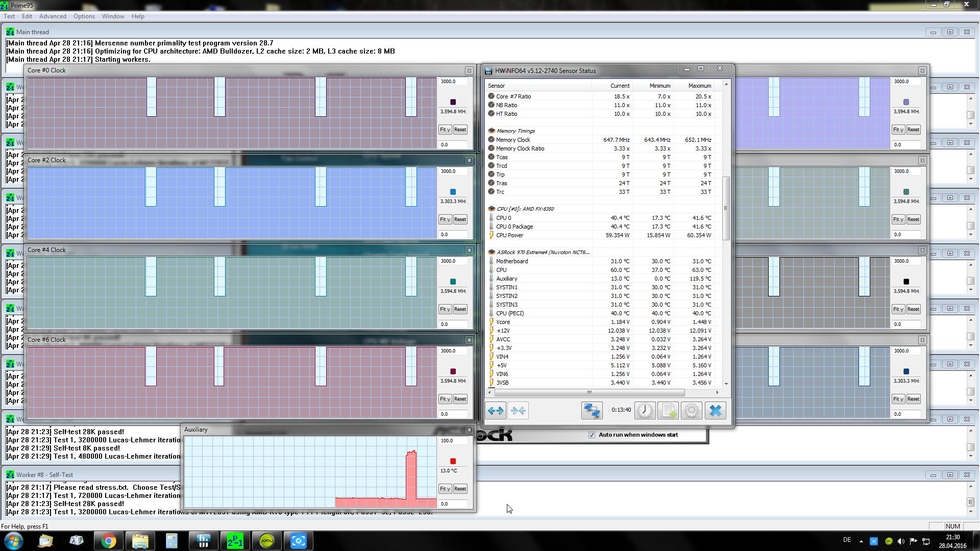Click Fit y on Core #0 Clock
The image size is (980, 551).
445,130
